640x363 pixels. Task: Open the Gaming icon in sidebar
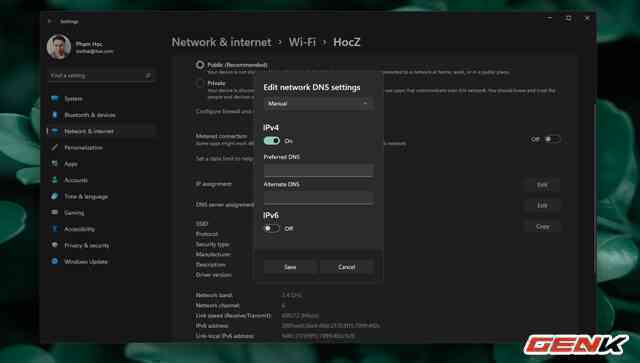click(x=55, y=213)
